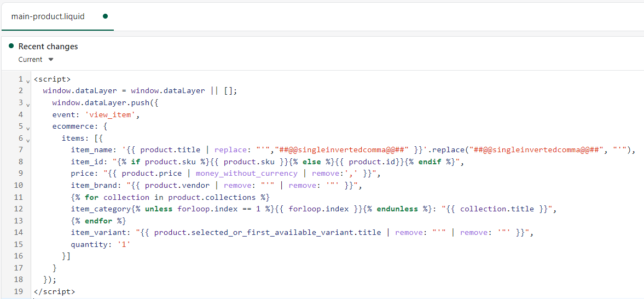Click the Recent changes heading

click(x=48, y=47)
